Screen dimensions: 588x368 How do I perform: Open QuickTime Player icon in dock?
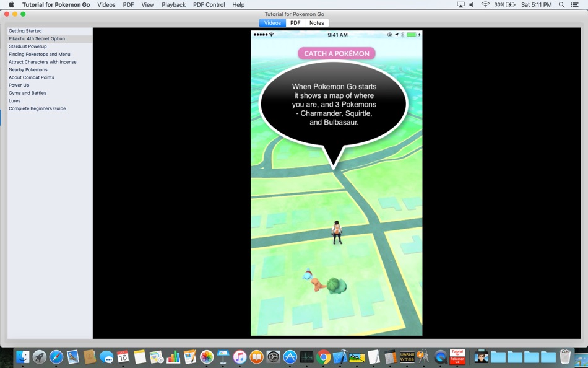click(440, 357)
